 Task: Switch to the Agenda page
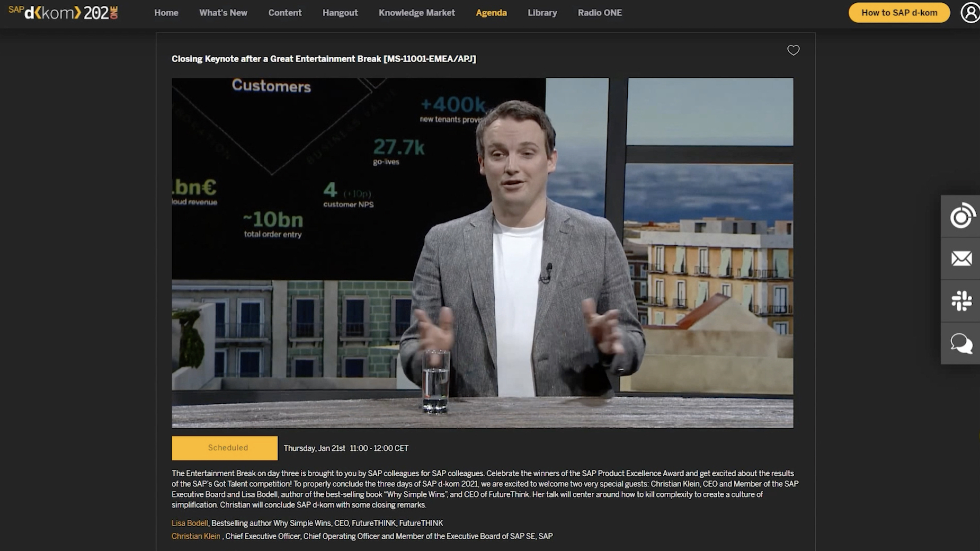point(491,13)
